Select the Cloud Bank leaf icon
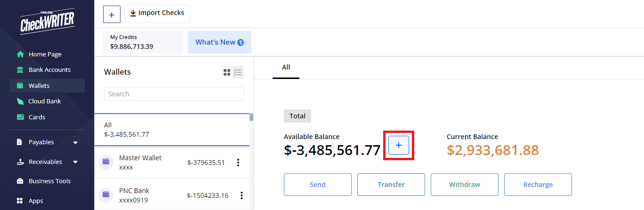 click(20, 101)
